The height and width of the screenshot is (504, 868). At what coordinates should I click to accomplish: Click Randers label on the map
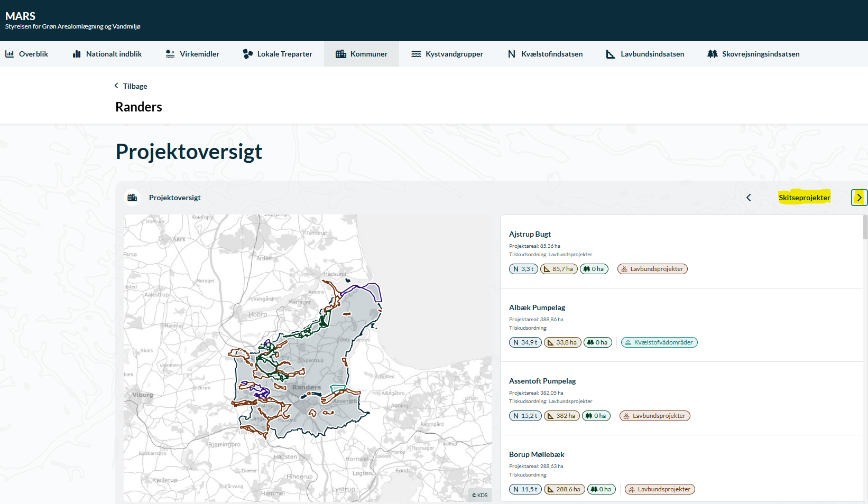(x=307, y=387)
